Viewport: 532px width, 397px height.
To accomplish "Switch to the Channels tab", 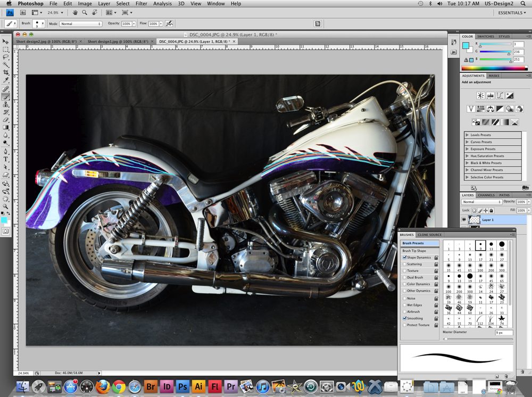I will [486, 195].
